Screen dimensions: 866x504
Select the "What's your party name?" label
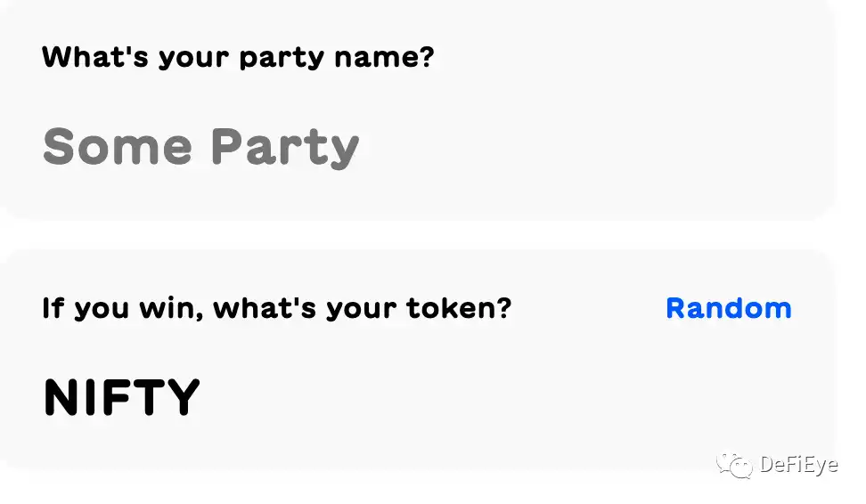pyautogui.click(x=238, y=58)
